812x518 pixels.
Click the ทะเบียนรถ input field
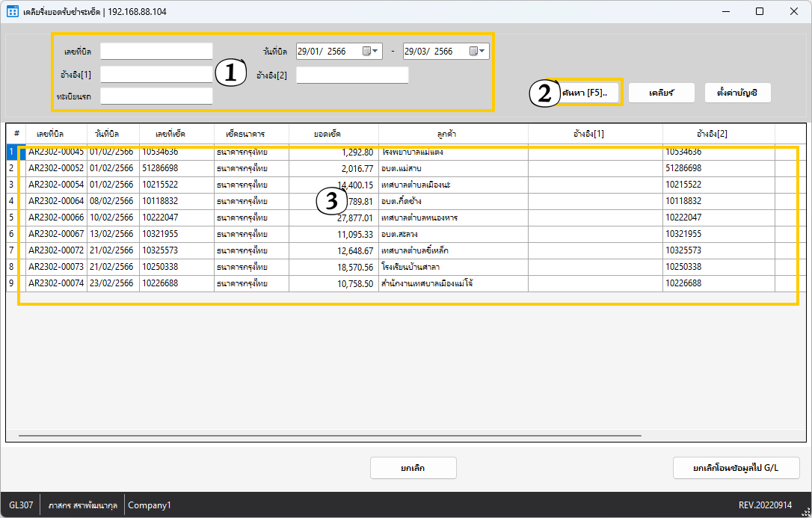(156, 96)
